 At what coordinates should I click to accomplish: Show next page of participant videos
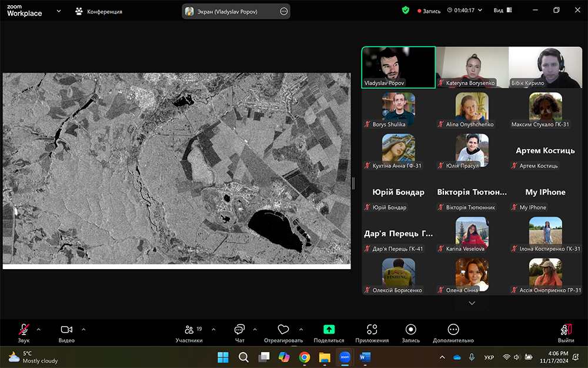pos(472,303)
